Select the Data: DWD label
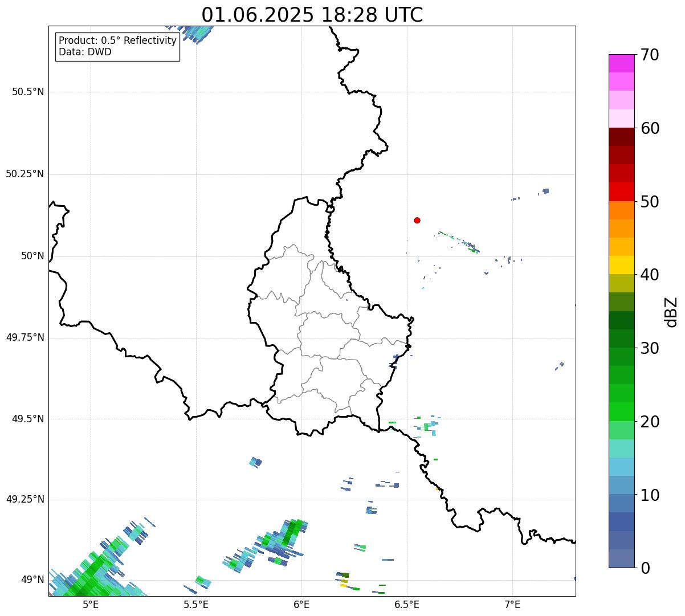This screenshot has height=616, width=685. point(85,52)
